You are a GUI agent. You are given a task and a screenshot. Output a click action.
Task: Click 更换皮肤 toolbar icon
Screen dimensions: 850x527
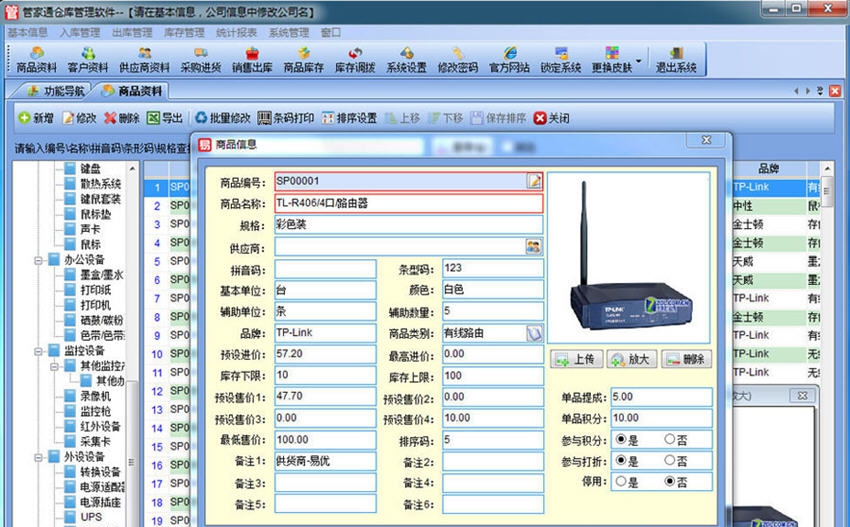tap(612, 60)
